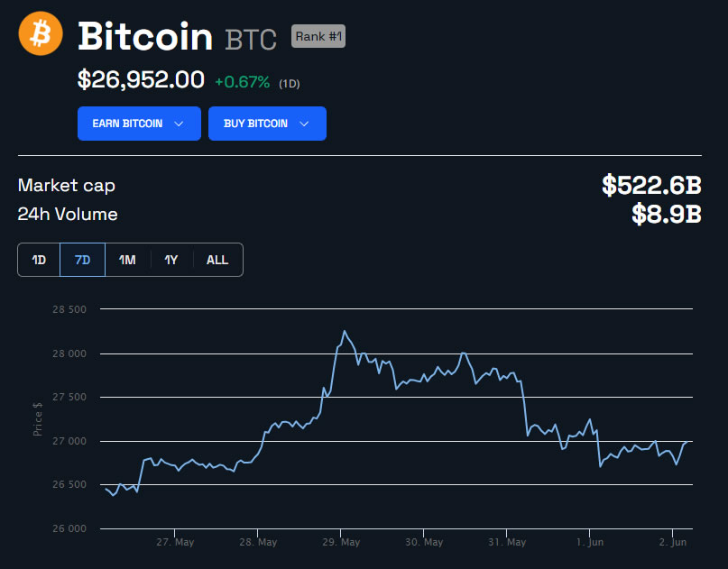The height and width of the screenshot is (569, 728).
Task: Click the $26,952.00 price value
Action: click(141, 80)
